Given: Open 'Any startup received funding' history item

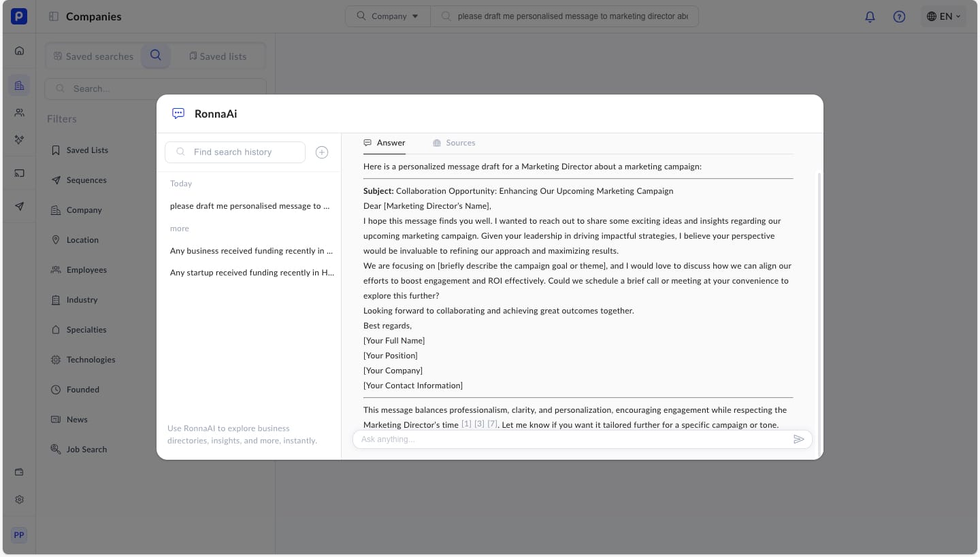Looking at the screenshot, I should coord(252,273).
